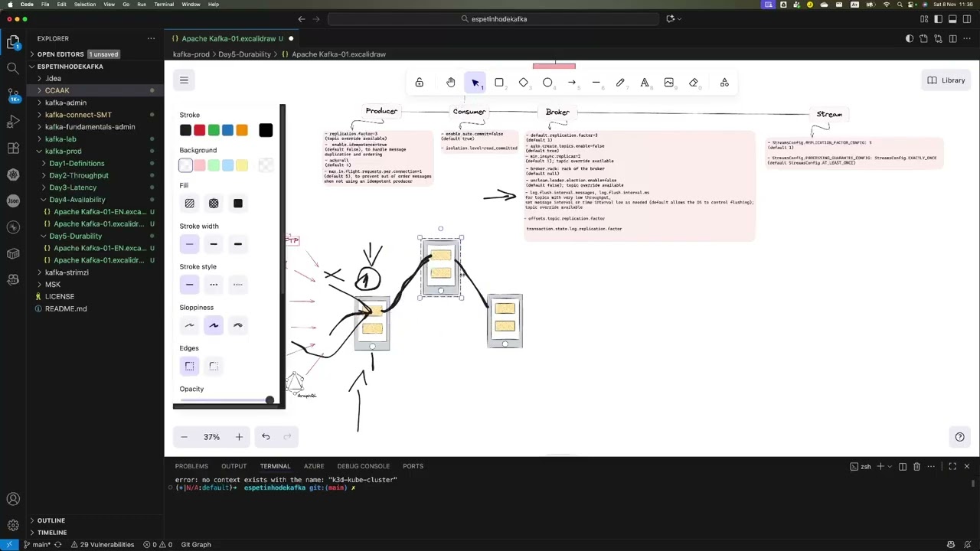
Task: Switch to the OUTPUT panel tab
Action: (234, 466)
